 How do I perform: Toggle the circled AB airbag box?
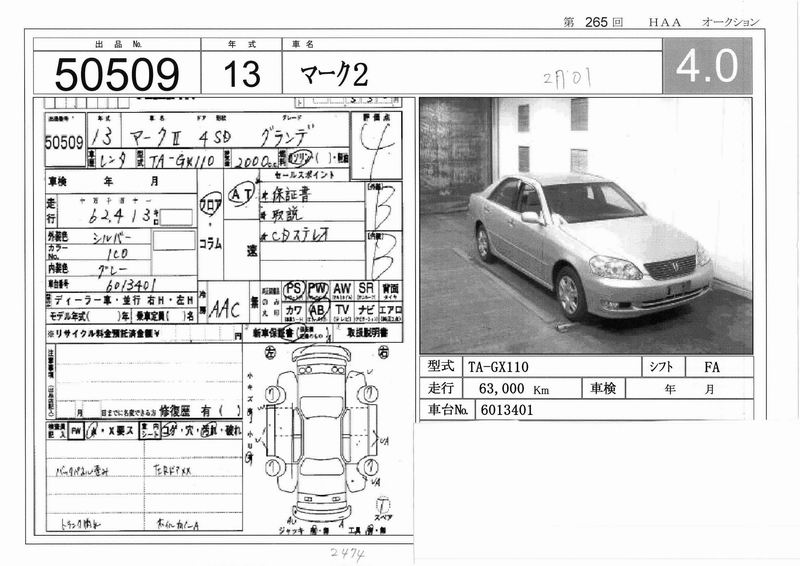(x=318, y=311)
